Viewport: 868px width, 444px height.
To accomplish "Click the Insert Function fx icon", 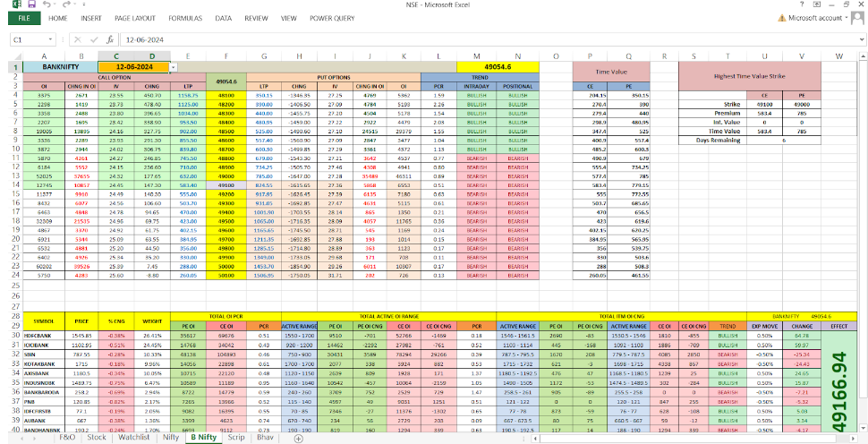I will 109,40.
